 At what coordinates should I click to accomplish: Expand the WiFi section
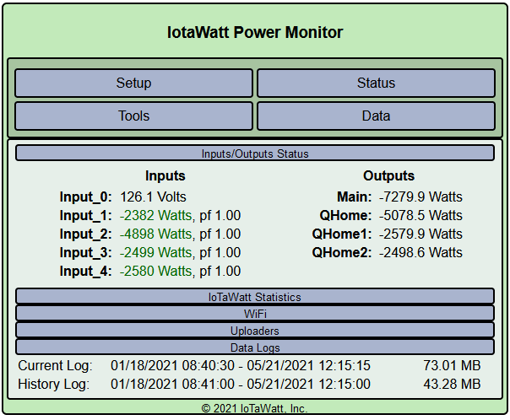click(255, 314)
